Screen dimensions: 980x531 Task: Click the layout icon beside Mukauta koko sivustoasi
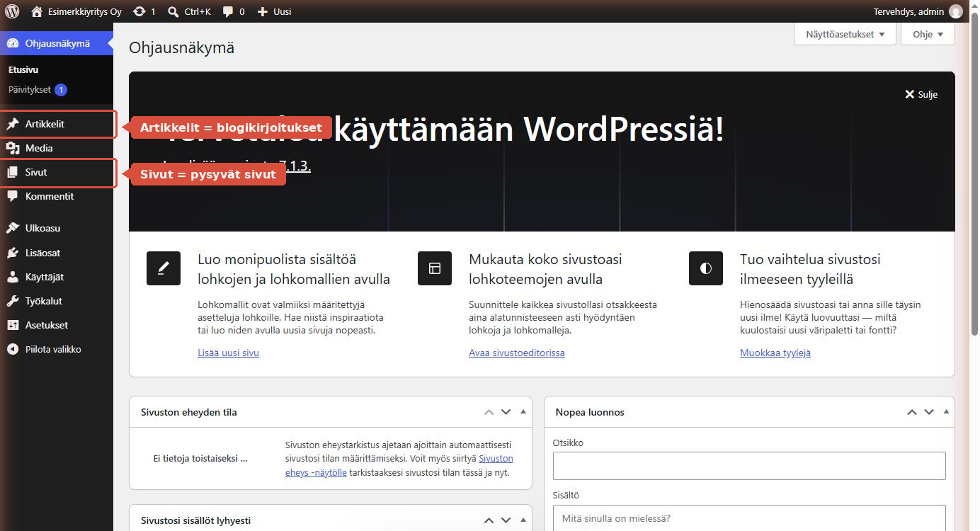(x=435, y=268)
